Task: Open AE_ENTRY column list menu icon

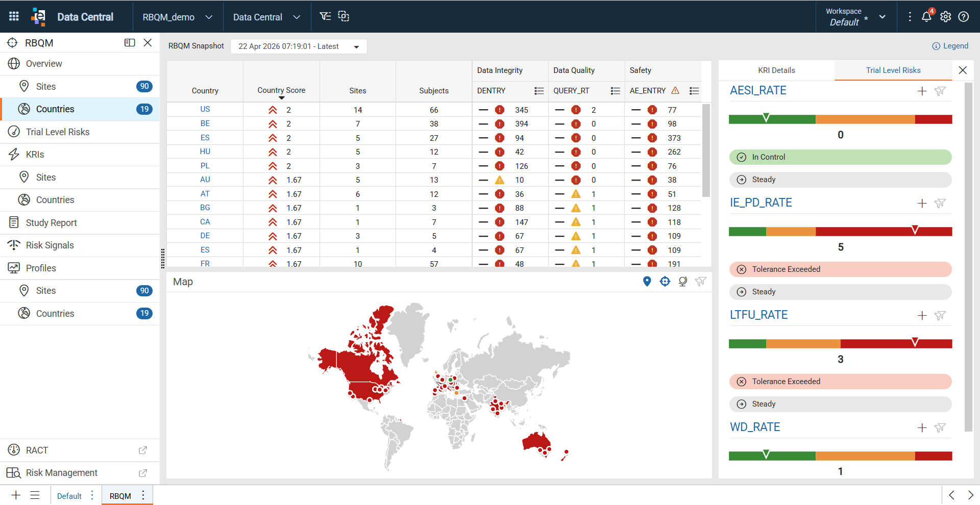Action: 694,91
